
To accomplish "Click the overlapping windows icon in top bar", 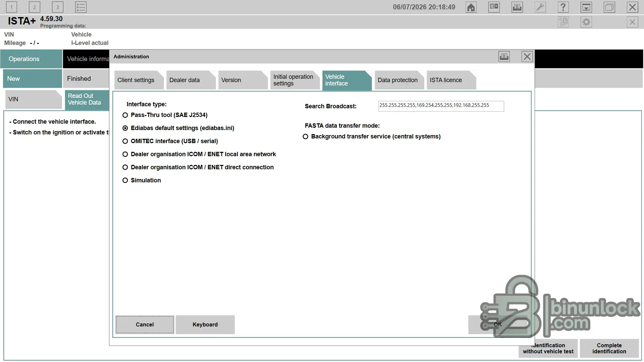I will tap(609, 7).
